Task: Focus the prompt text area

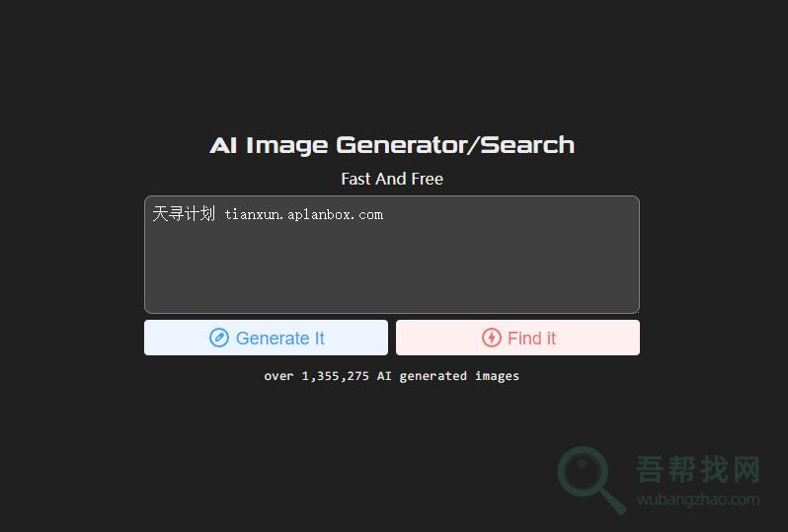Action: 392,255
